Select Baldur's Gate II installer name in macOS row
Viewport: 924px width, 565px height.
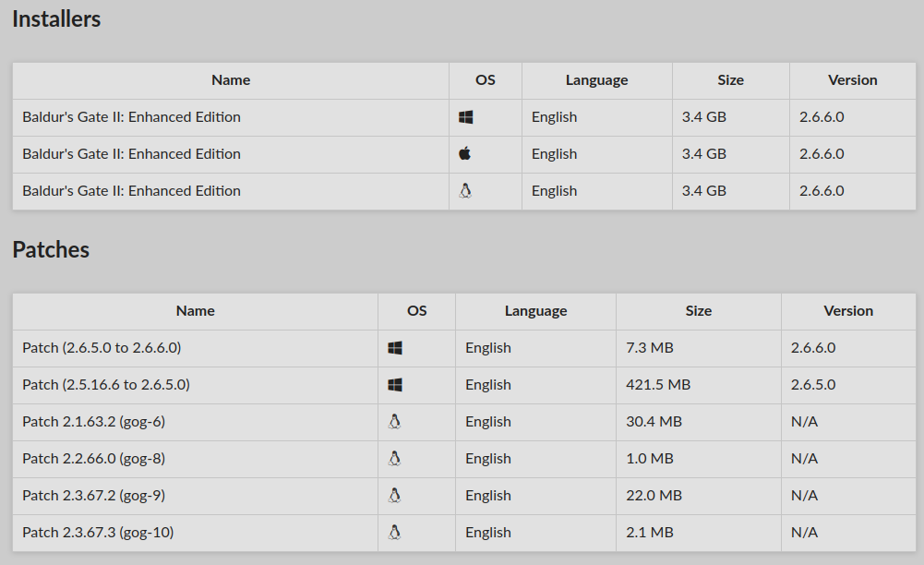tap(131, 154)
